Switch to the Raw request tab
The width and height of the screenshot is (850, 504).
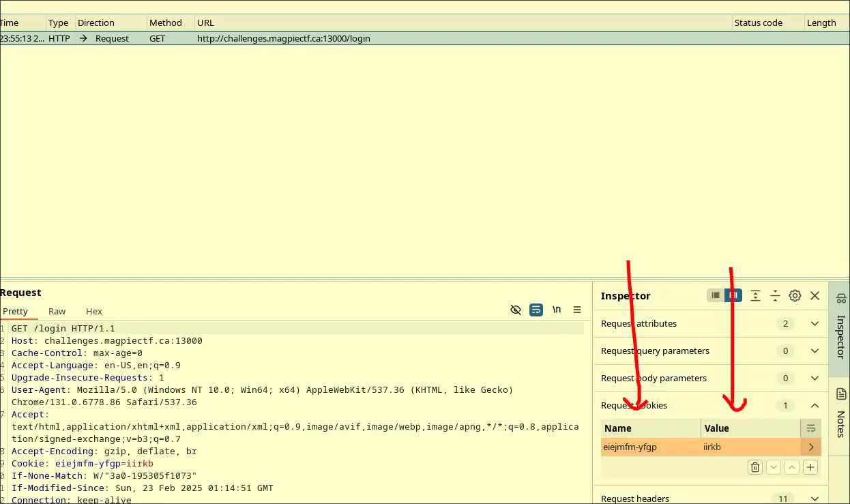coord(57,311)
